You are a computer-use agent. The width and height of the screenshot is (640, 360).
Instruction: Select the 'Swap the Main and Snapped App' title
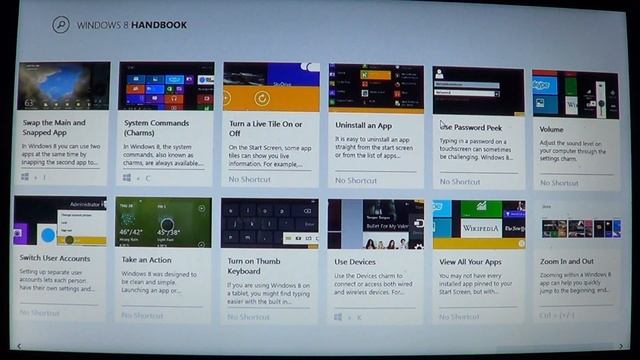[54, 127]
